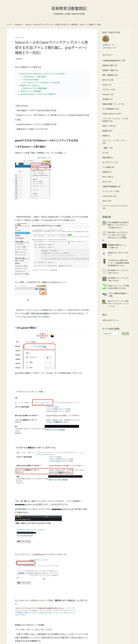Image resolution: width=138 pixels, height=644 pixels.
Task: Click thumbnail for 個人事業ポスティング3 article
Action: tap(104, 271)
